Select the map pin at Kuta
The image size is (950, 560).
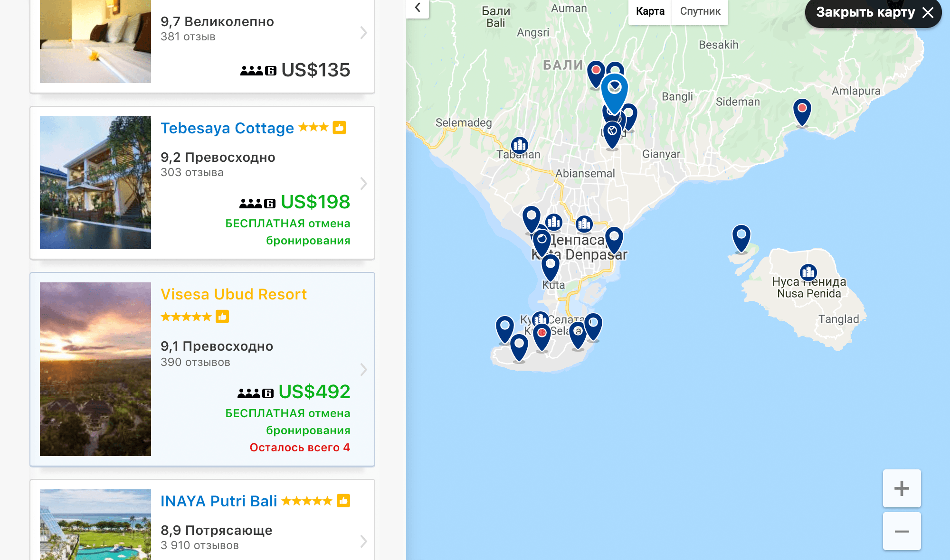pos(550,268)
